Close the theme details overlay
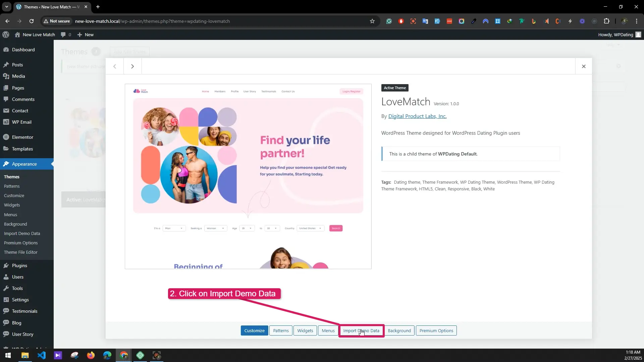Viewport: 644px width, 362px height. tap(584, 66)
